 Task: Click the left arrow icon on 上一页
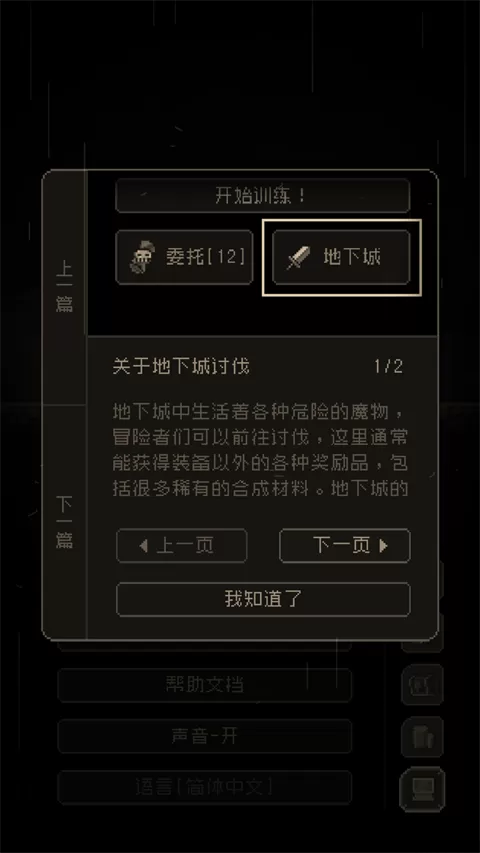[x=144, y=546]
